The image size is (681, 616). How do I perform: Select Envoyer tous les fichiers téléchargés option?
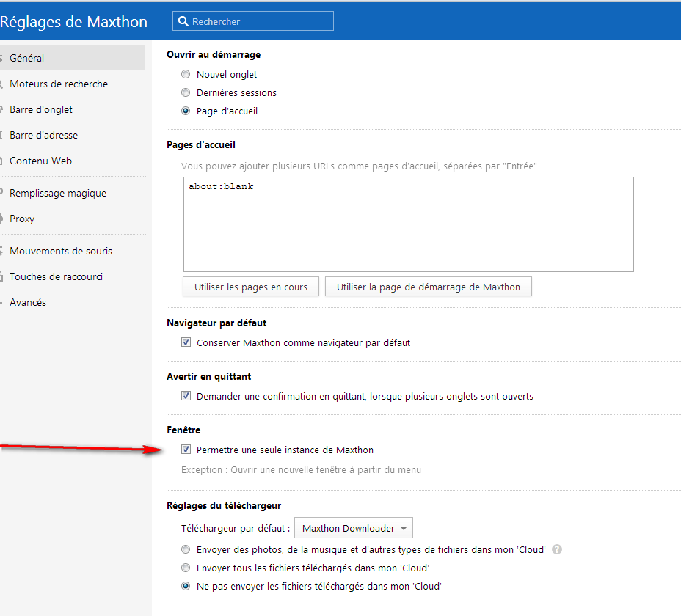coord(186,568)
